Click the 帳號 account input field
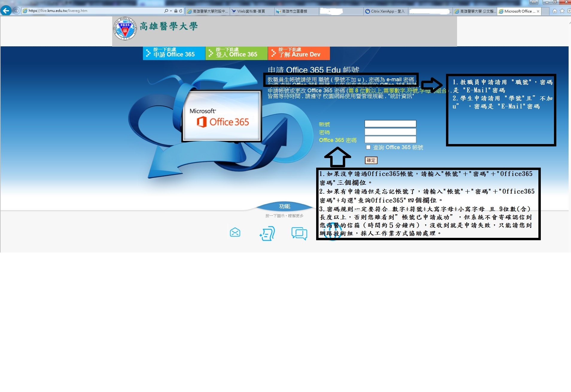 coord(390,124)
